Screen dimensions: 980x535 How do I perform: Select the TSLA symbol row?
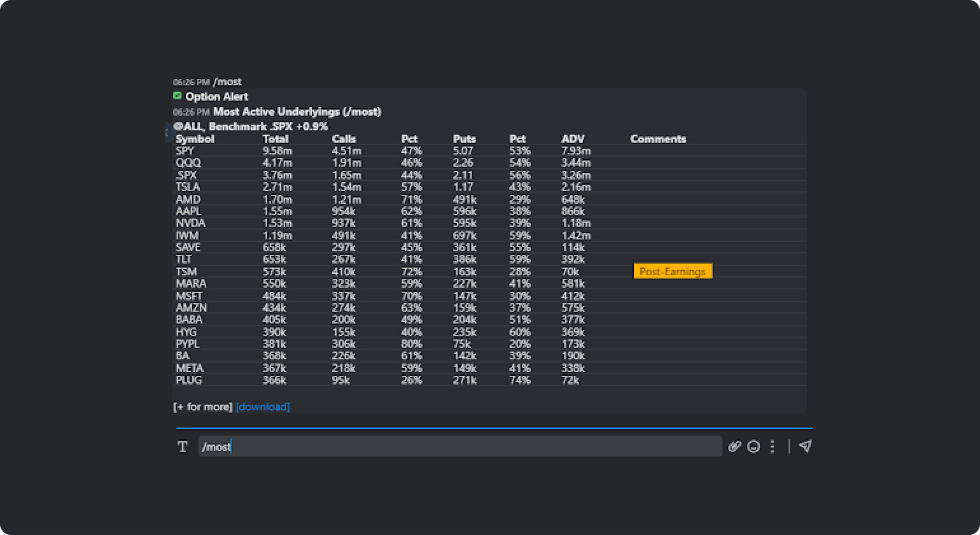[188, 187]
